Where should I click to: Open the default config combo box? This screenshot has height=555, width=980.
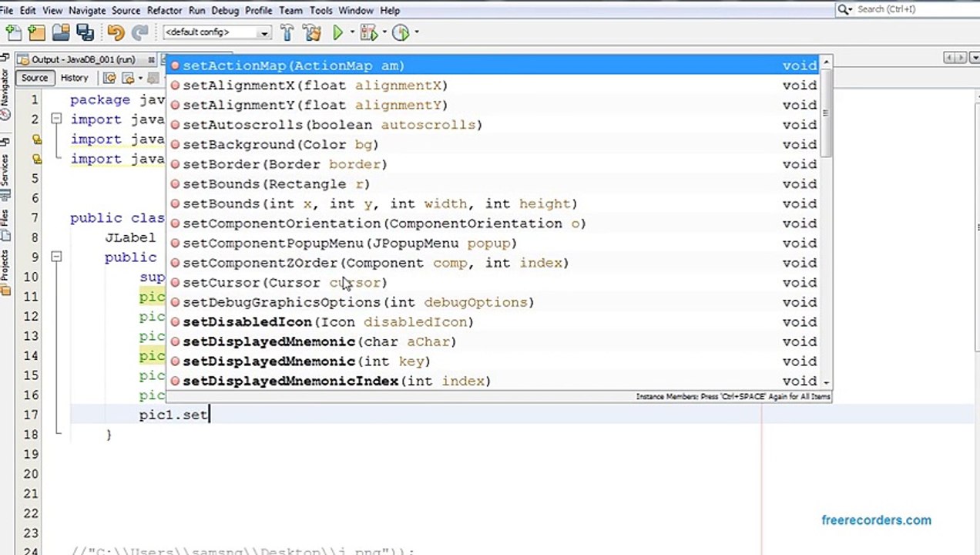[216, 32]
